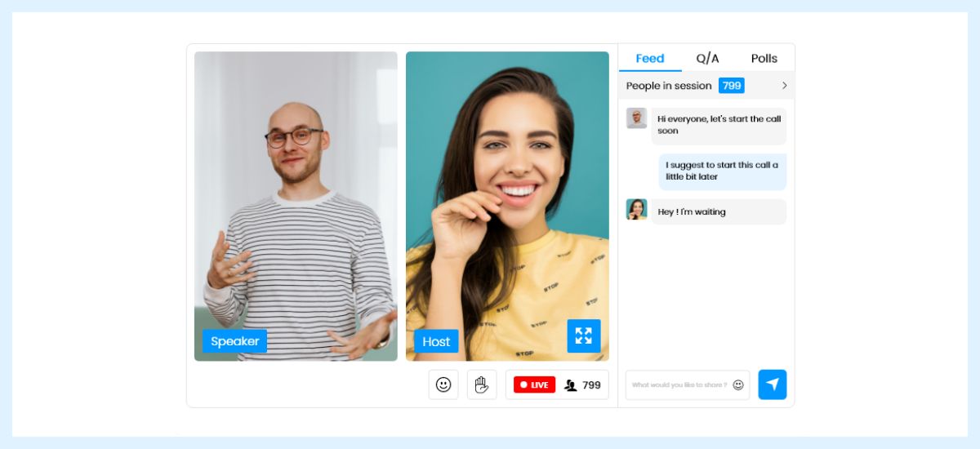Expand host video to fullscreen
This screenshot has width=980, height=449.
584,336
